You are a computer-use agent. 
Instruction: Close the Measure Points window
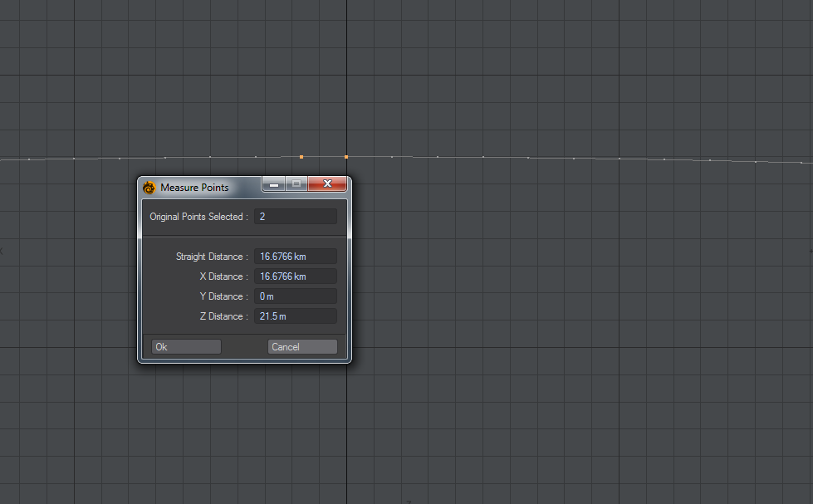coord(327,184)
